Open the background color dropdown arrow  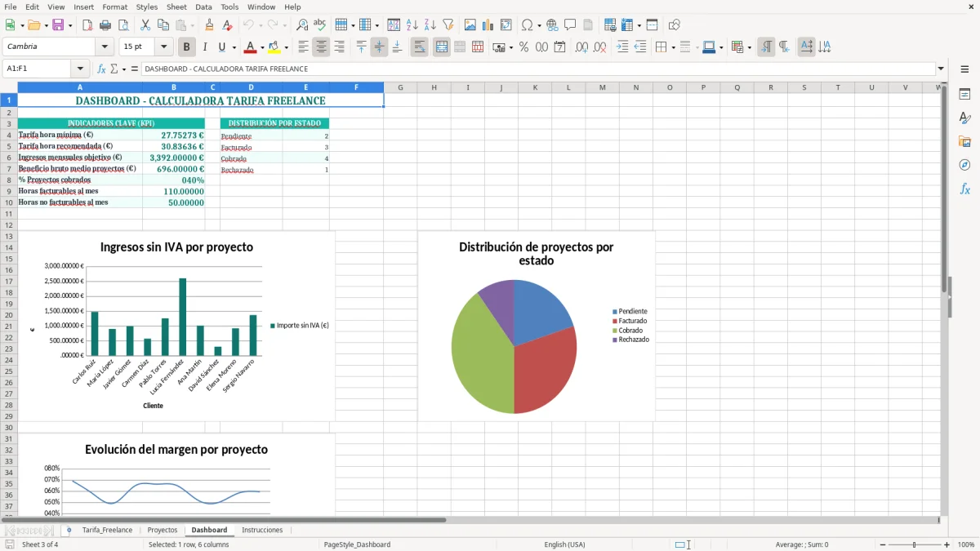point(286,47)
